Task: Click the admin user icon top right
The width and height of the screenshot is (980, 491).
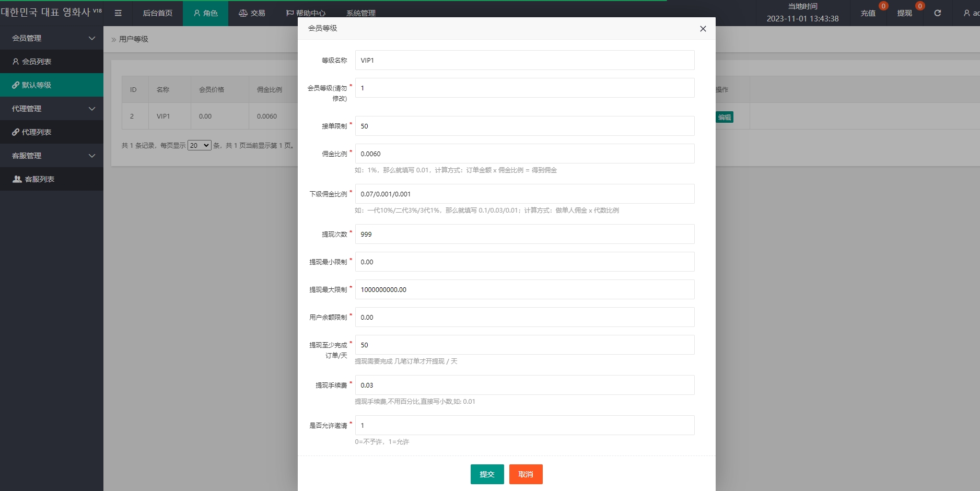Action: point(964,13)
